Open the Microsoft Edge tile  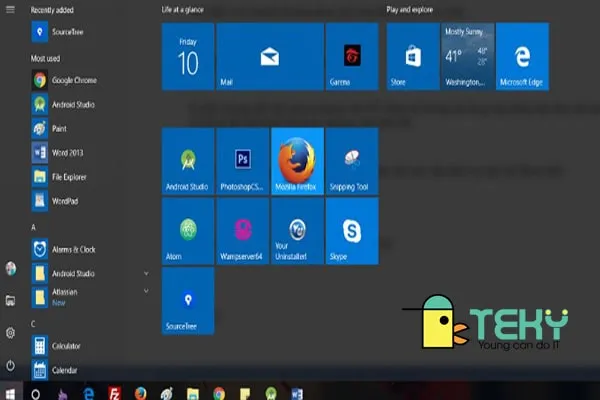pos(520,56)
